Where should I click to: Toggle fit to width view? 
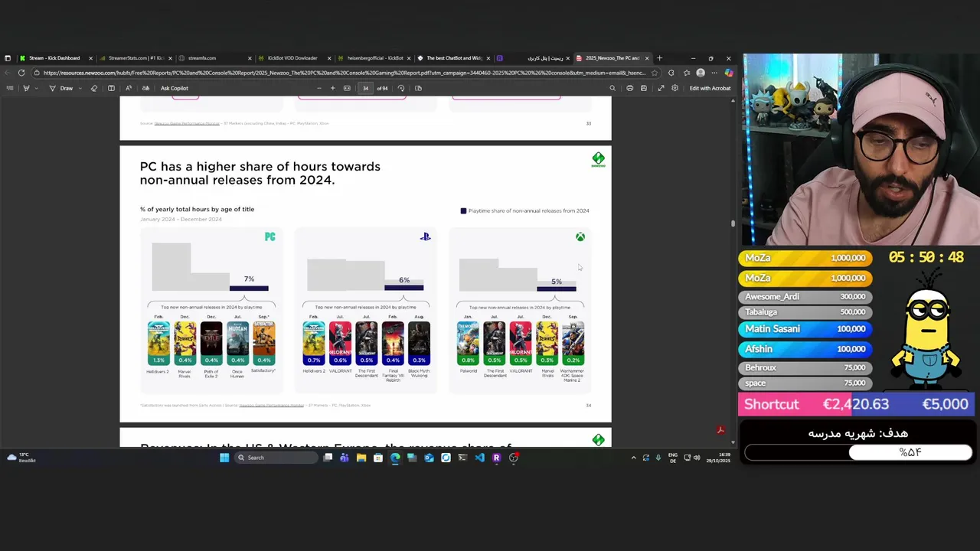coord(347,88)
